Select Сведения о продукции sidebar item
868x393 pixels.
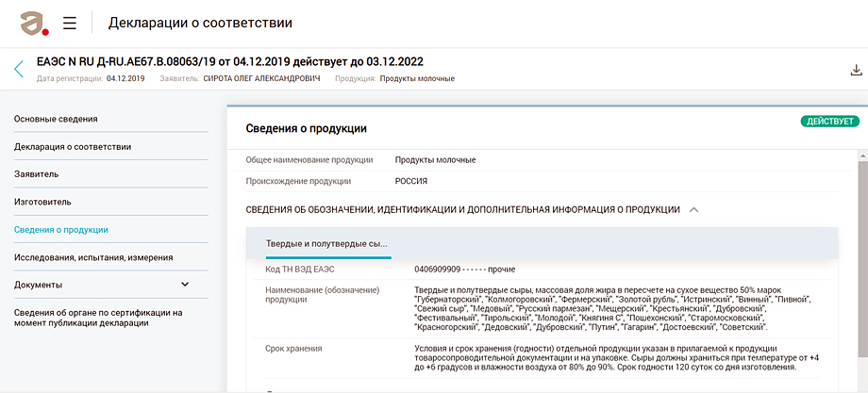61,229
